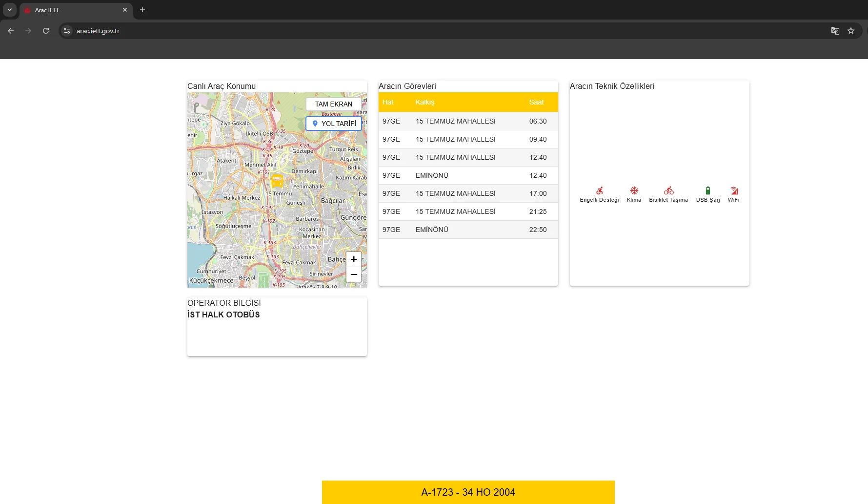Viewport: 868px width, 504px height.
Task: Click the yellow bus marker on map
Action: tap(277, 181)
